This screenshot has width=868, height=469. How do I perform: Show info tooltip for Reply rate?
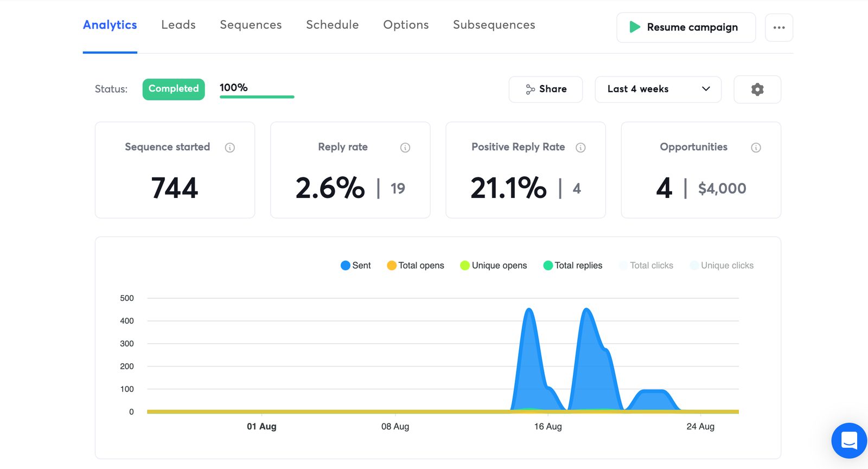405,147
